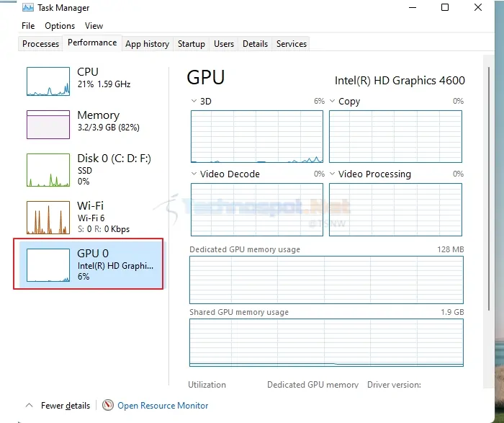Click the 1.9 GB shared memory value
Image resolution: width=504 pixels, height=423 pixels.
(452, 312)
